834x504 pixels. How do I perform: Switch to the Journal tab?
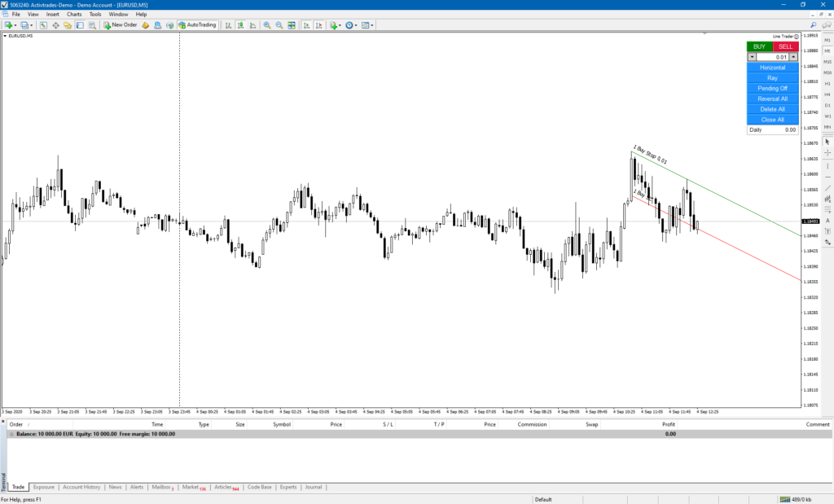coord(313,487)
